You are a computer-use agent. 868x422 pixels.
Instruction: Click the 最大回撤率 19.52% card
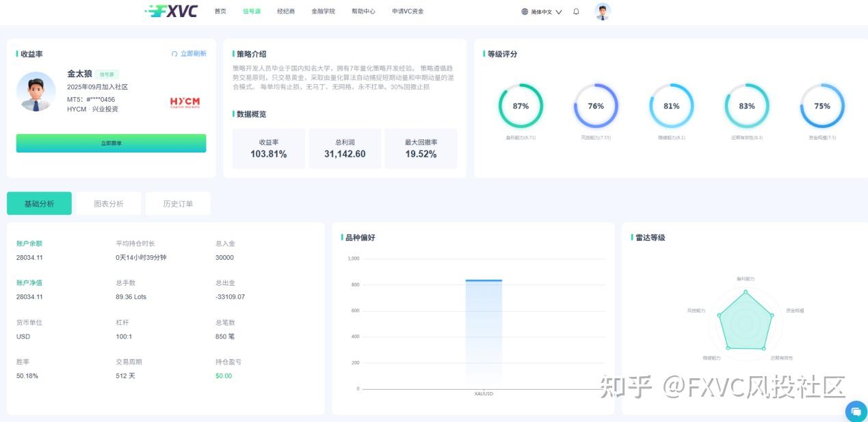click(421, 148)
